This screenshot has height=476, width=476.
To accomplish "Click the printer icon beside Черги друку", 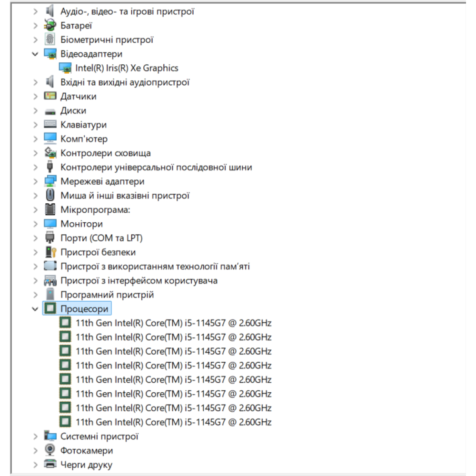I will 50,465.
